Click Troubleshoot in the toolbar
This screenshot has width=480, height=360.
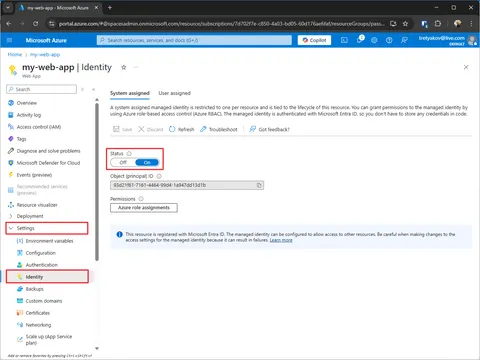pyautogui.click(x=219, y=129)
